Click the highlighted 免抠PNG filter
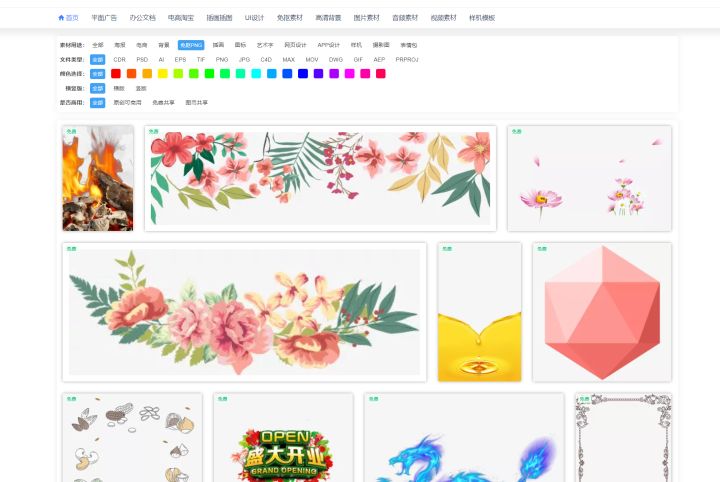 tap(191, 45)
